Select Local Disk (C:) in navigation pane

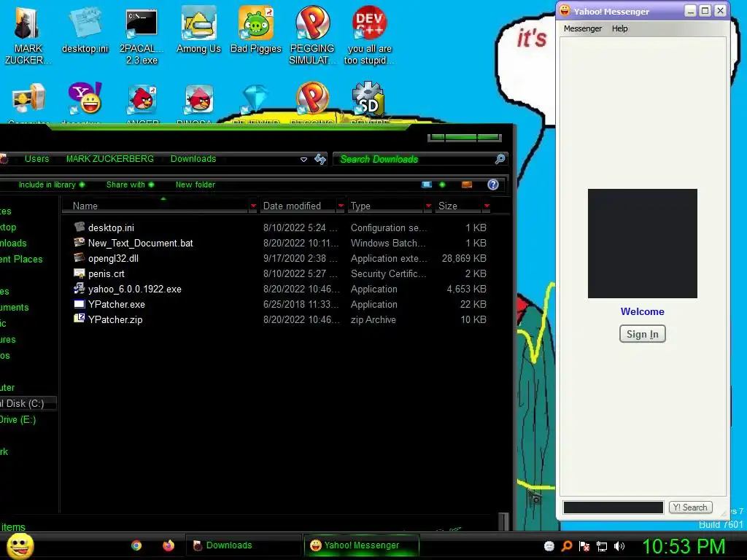click(x=28, y=403)
